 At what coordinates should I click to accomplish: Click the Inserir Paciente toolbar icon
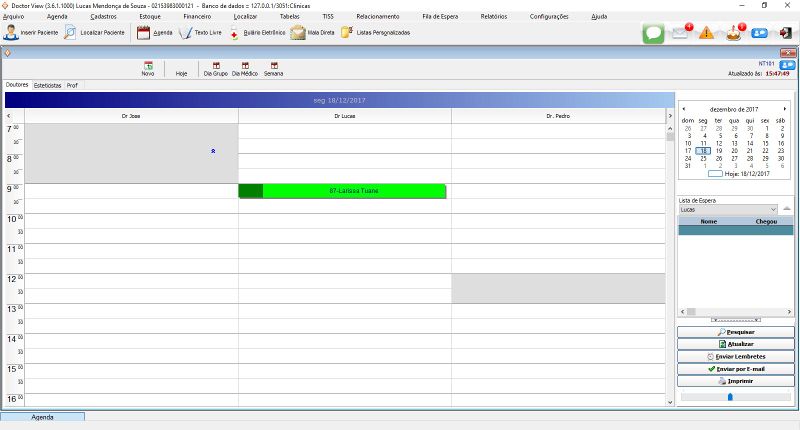11,33
